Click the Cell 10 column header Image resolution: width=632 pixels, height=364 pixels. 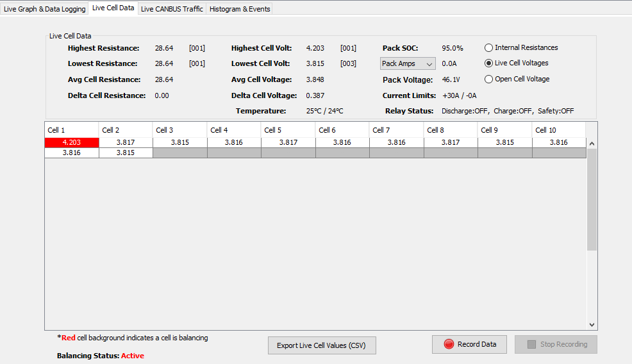[x=558, y=130]
